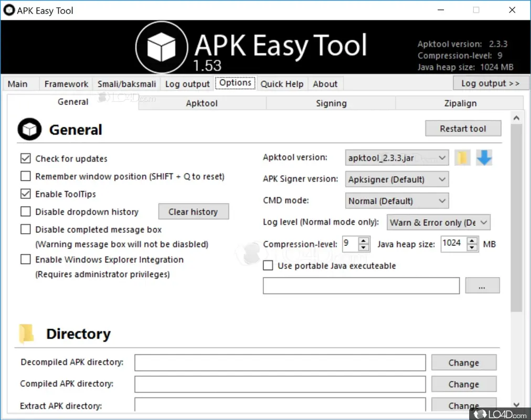
Task: Open the Smali/baksmali tab
Action: (x=126, y=84)
